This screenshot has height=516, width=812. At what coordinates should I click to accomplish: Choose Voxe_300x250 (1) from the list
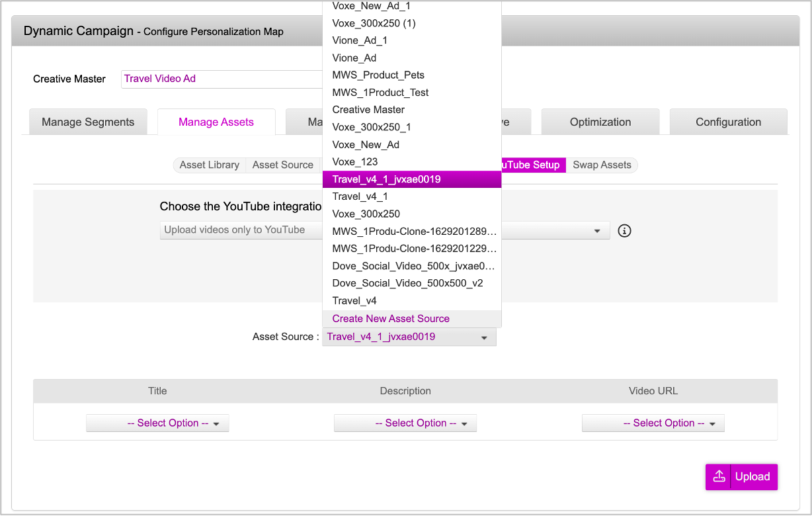(x=374, y=23)
